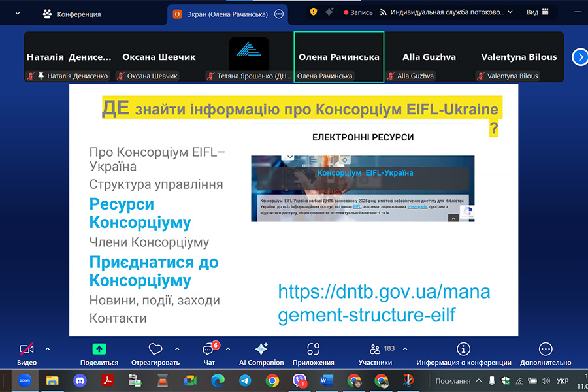Open conference information button

463,353
